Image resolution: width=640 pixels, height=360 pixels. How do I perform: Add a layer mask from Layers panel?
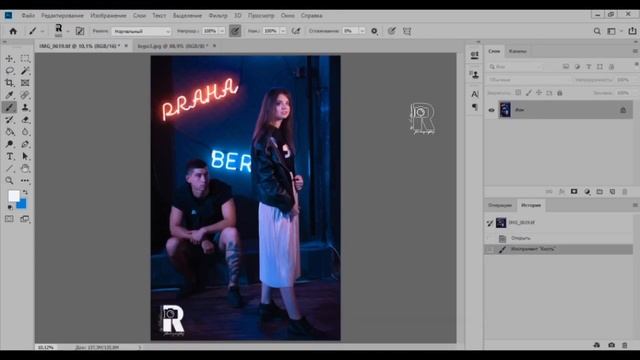click(x=574, y=191)
